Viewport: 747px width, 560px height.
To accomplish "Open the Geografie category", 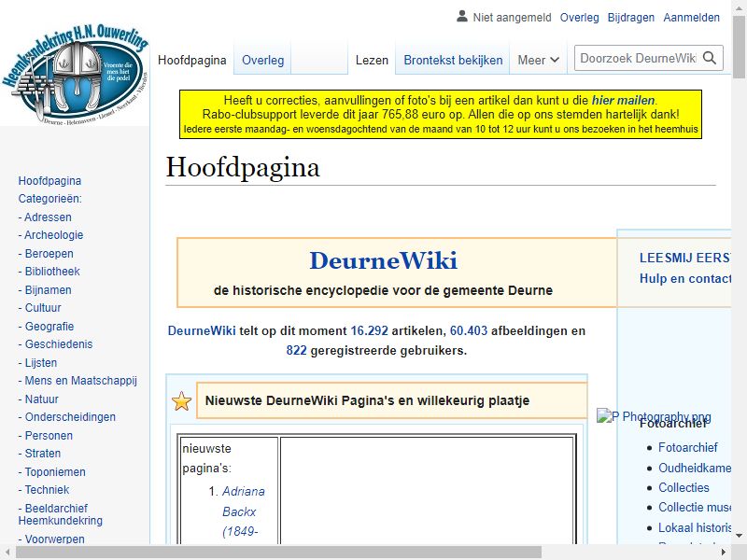I will (x=49, y=326).
